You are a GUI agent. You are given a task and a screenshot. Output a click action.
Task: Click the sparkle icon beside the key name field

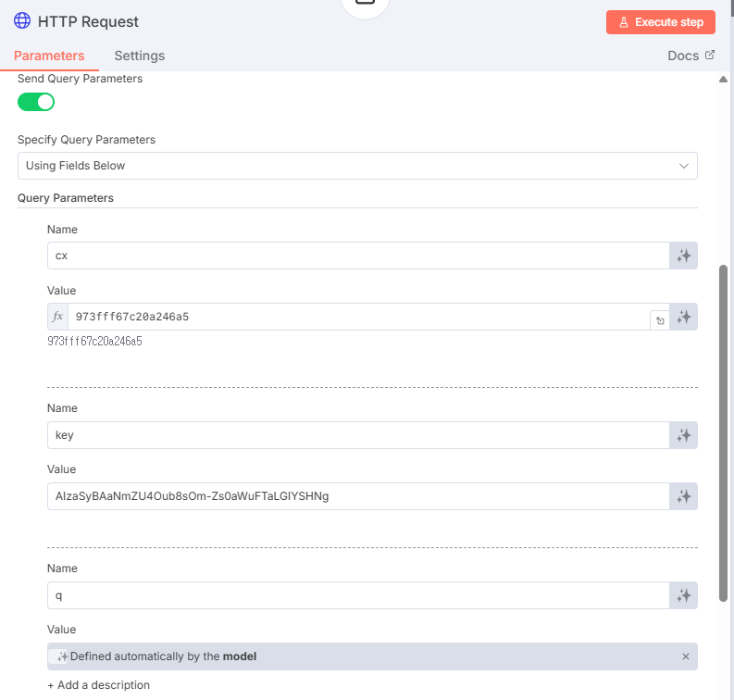pyautogui.click(x=683, y=435)
